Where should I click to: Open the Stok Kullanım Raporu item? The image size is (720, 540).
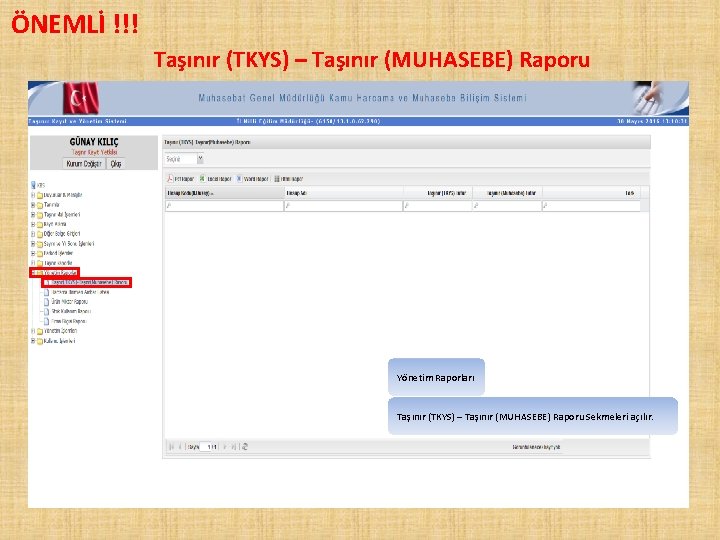tap(71, 311)
